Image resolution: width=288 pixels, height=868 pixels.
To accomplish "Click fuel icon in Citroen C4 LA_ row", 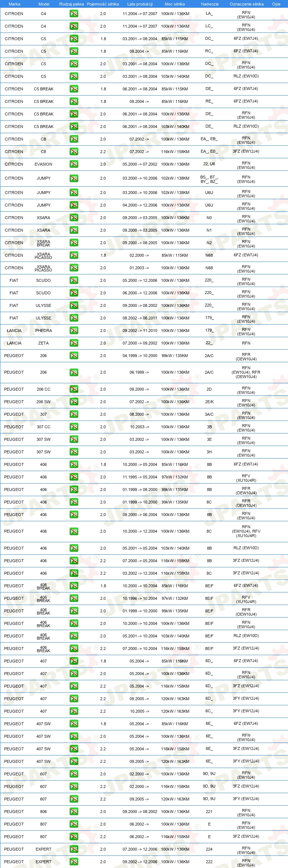I will pos(74,14).
